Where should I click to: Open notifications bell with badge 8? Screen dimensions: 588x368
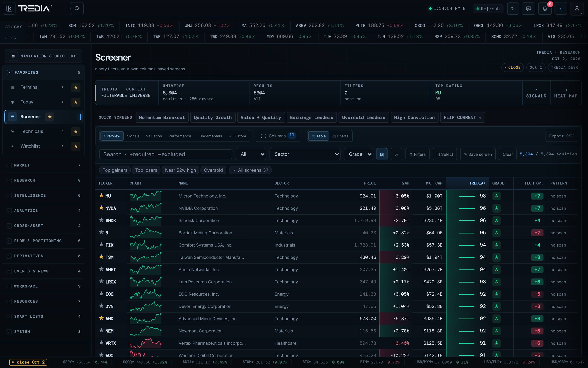[545, 9]
